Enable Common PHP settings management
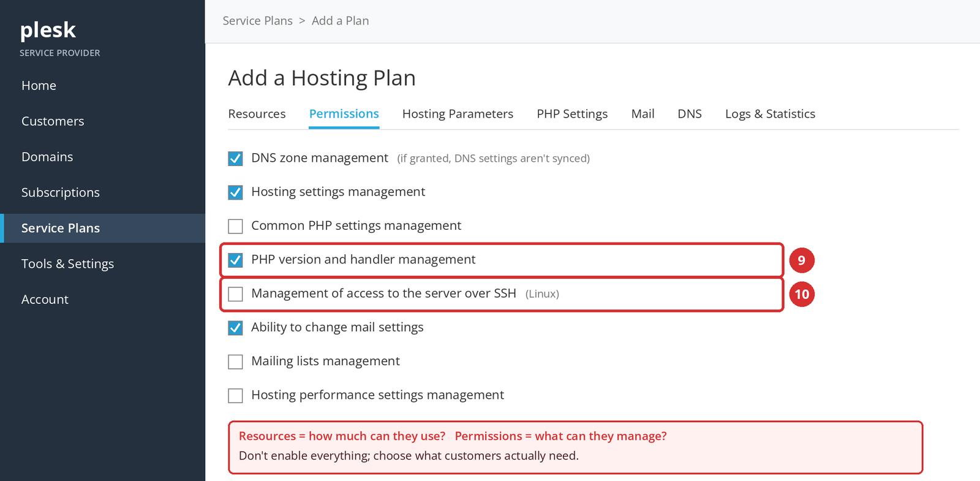Screen dimensions: 980x481 pyautogui.click(x=235, y=226)
